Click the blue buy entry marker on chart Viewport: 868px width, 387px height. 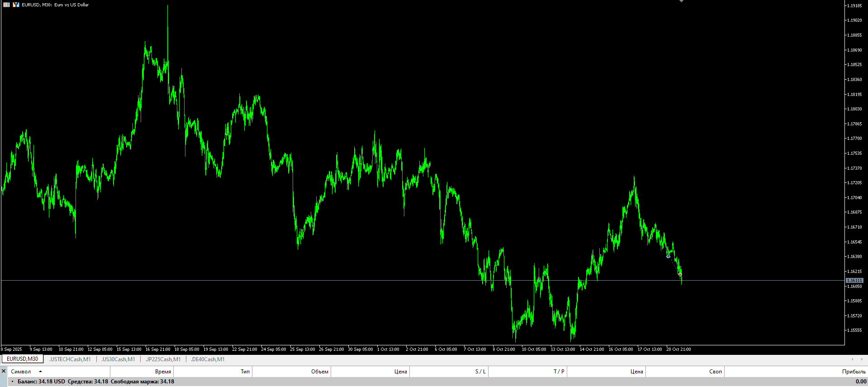(x=668, y=256)
